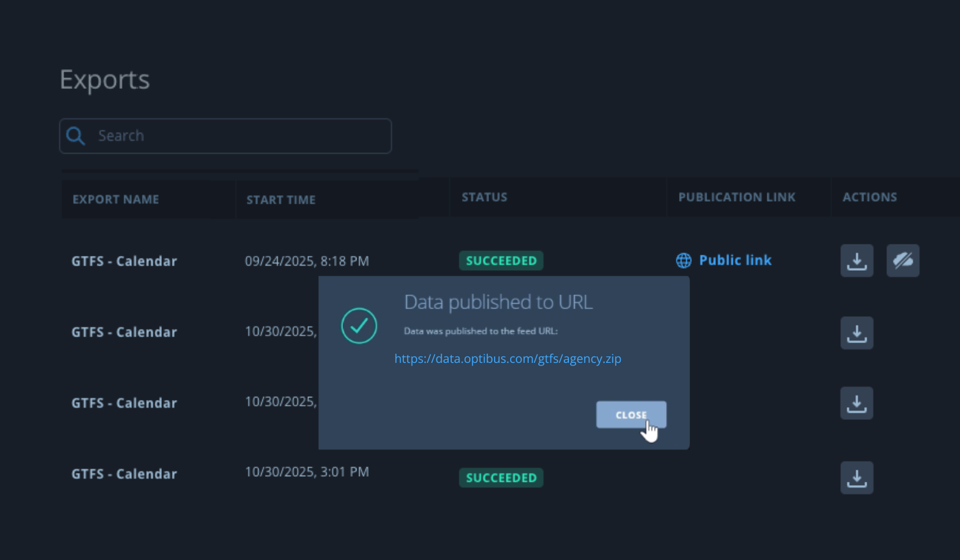Download the 09/24/2025 GTFS - Calendar export
Viewport: 960px width, 560px height.
[x=857, y=260]
